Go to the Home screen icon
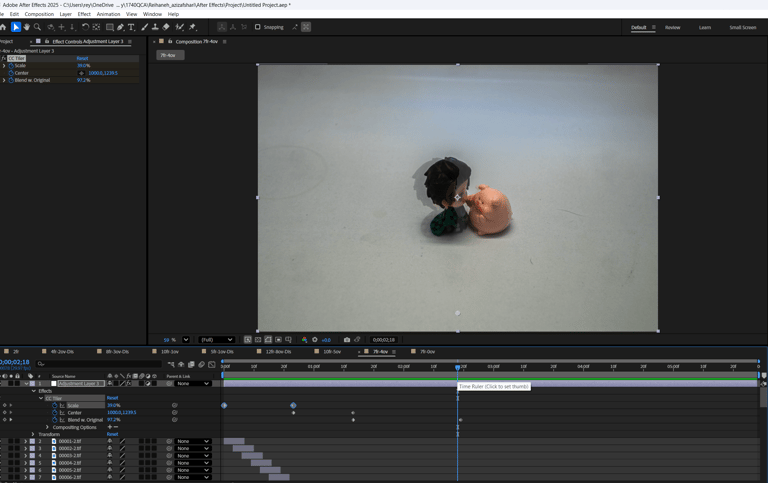This screenshot has height=483, width=768. point(3,27)
